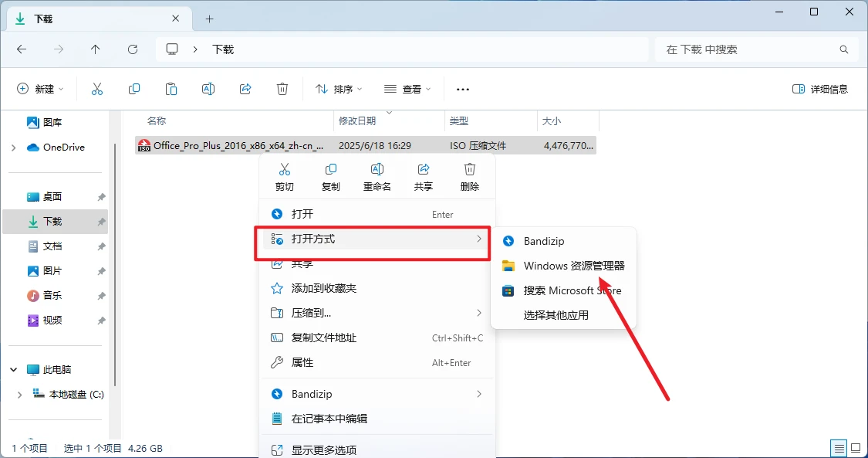Choose Windows 资源管理器 in the submenu
The image size is (868, 458).
coord(563,266)
